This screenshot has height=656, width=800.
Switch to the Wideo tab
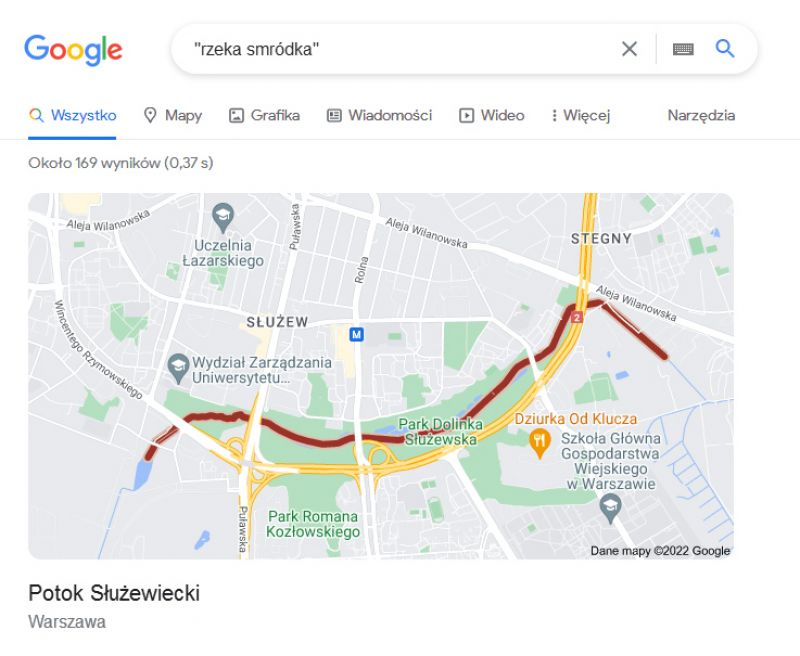pos(492,115)
